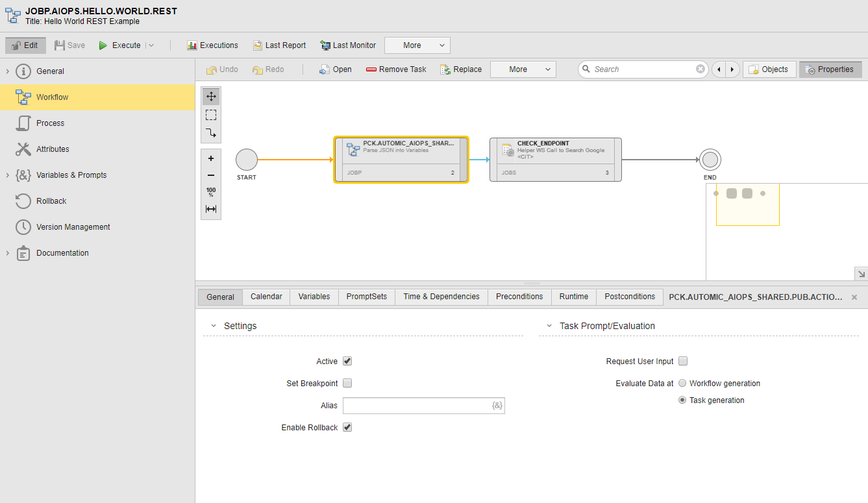Fit workflow to width icon

[x=211, y=209]
